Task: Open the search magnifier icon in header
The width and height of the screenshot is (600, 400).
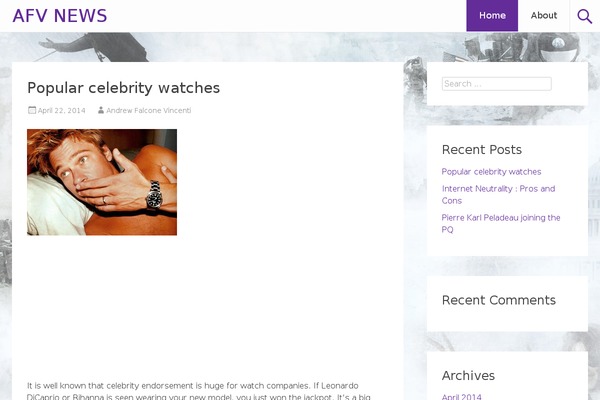Action: point(584,16)
